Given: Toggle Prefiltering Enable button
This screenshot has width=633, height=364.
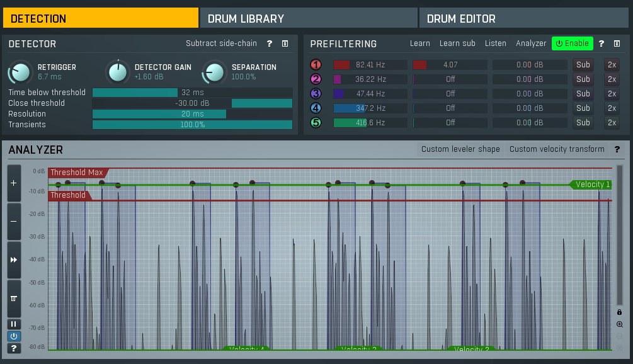Looking at the screenshot, I should [572, 43].
